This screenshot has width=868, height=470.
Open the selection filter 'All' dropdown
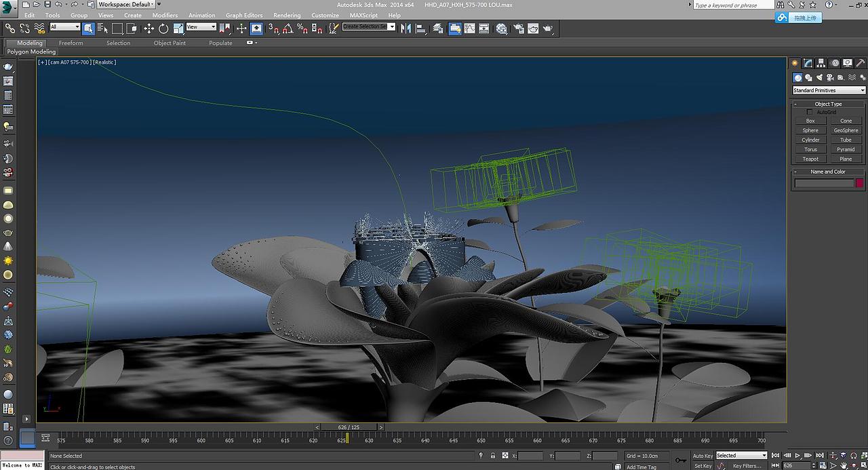coord(65,27)
